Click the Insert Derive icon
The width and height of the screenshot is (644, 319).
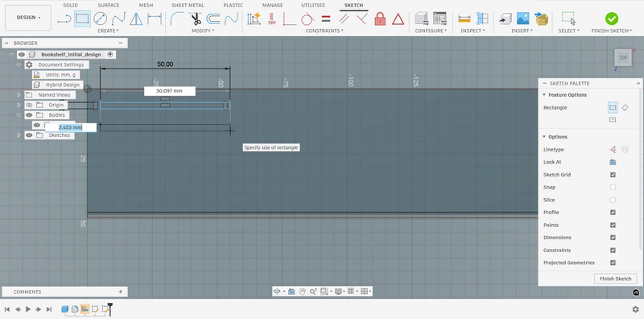click(506, 19)
